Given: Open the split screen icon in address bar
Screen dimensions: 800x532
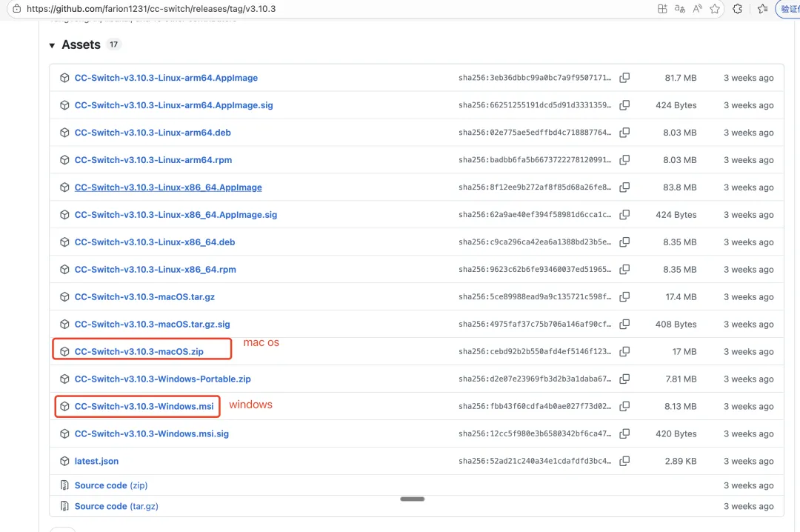Looking at the screenshot, I should coord(662,9).
